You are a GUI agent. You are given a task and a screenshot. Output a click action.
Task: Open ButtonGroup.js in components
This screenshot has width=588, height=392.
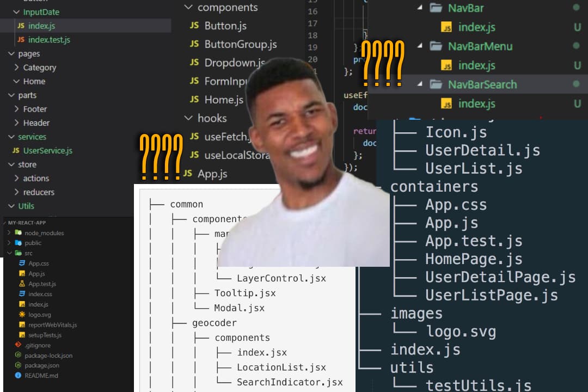click(240, 44)
